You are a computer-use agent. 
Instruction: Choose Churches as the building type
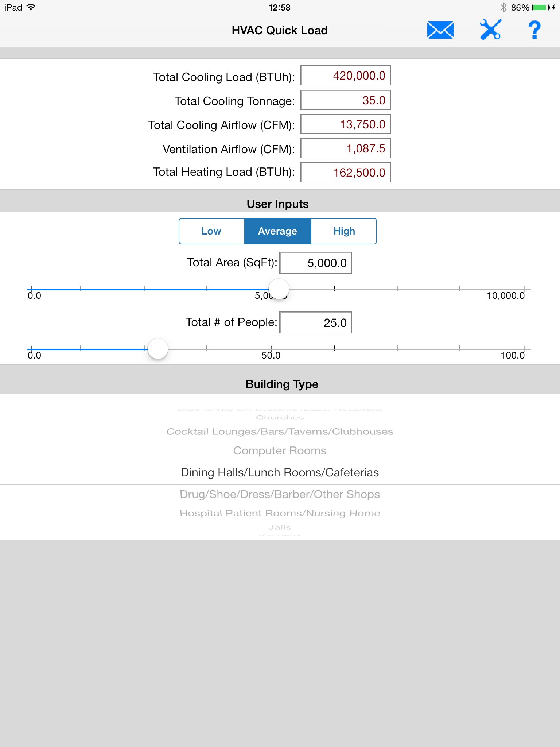280,417
